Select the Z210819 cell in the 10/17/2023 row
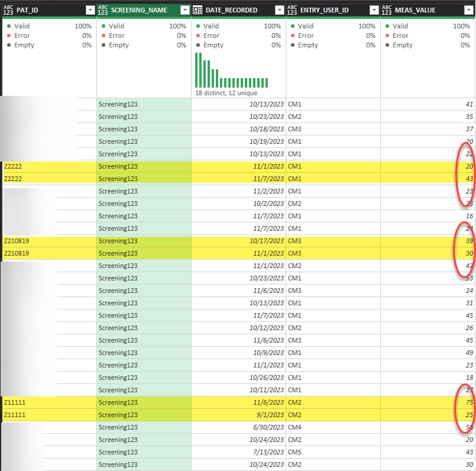This screenshot has height=471, width=476. click(x=50, y=241)
